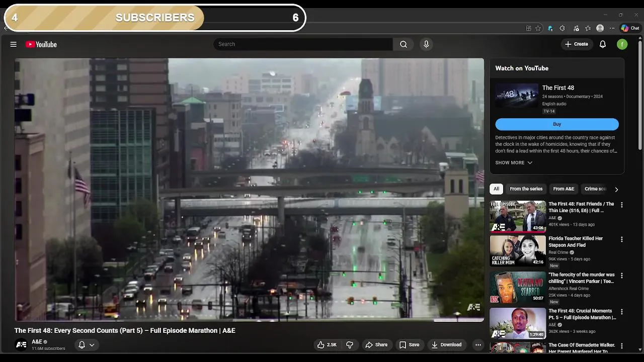Buy The First 48 with the blue button
The image size is (644, 362).
[x=557, y=124]
